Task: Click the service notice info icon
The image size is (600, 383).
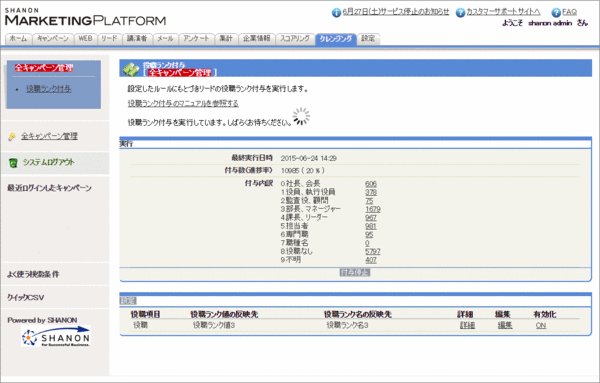Action: click(x=336, y=13)
